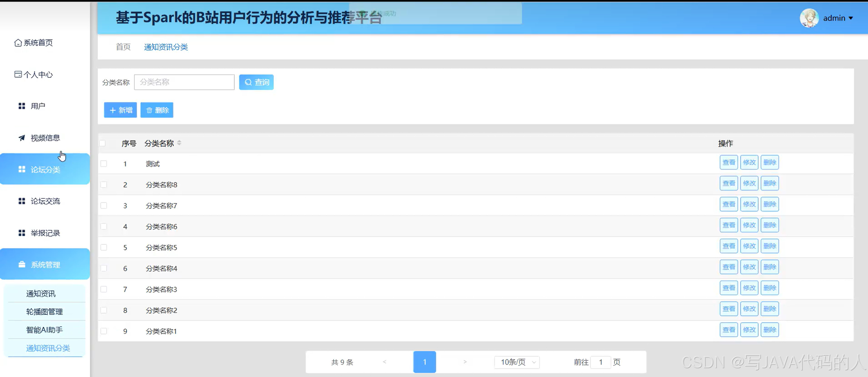
Task: Check the row for 分类名称7
Action: click(x=104, y=205)
